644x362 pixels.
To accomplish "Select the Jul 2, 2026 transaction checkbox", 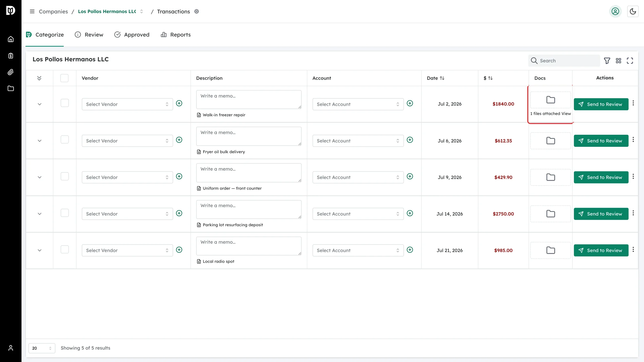I will click(x=65, y=103).
